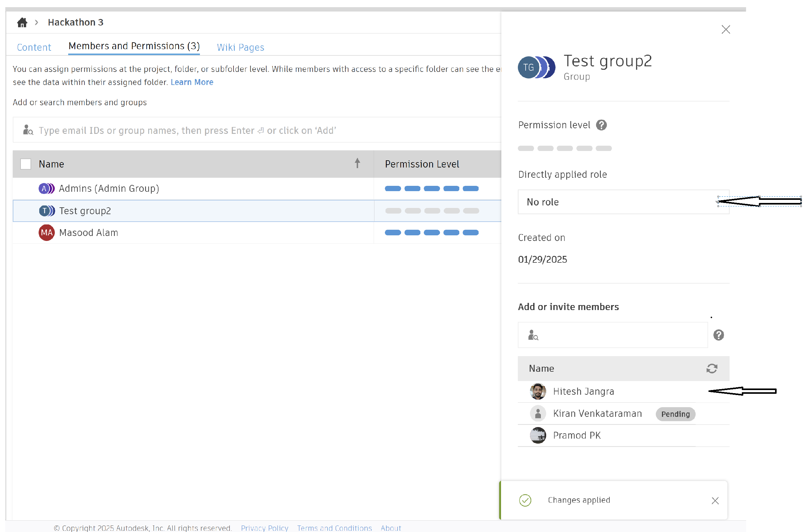809x532 pixels.
Task: Click the Permission level help icon
Action: click(601, 125)
